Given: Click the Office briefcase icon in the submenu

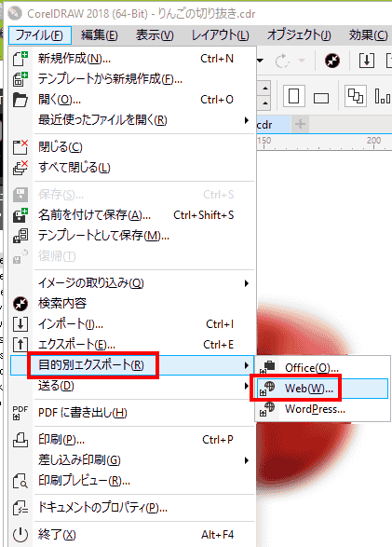Looking at the screenshot, I should (268, 367).
